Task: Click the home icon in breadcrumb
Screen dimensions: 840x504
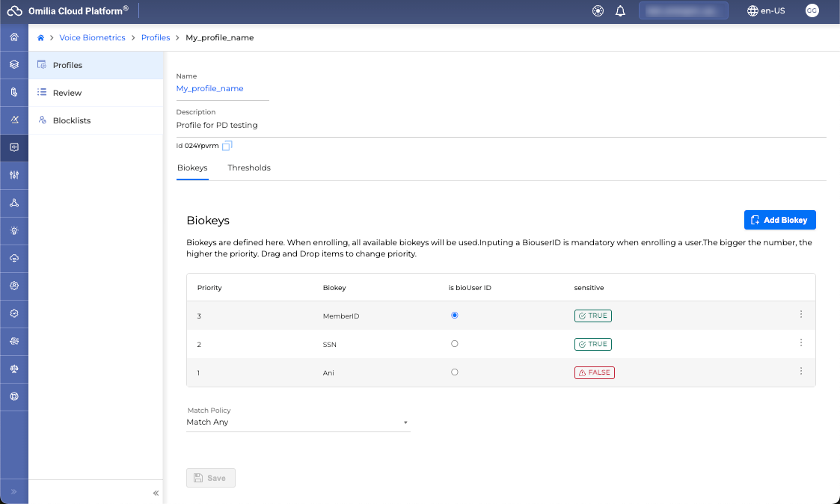Action: (40, 37)
